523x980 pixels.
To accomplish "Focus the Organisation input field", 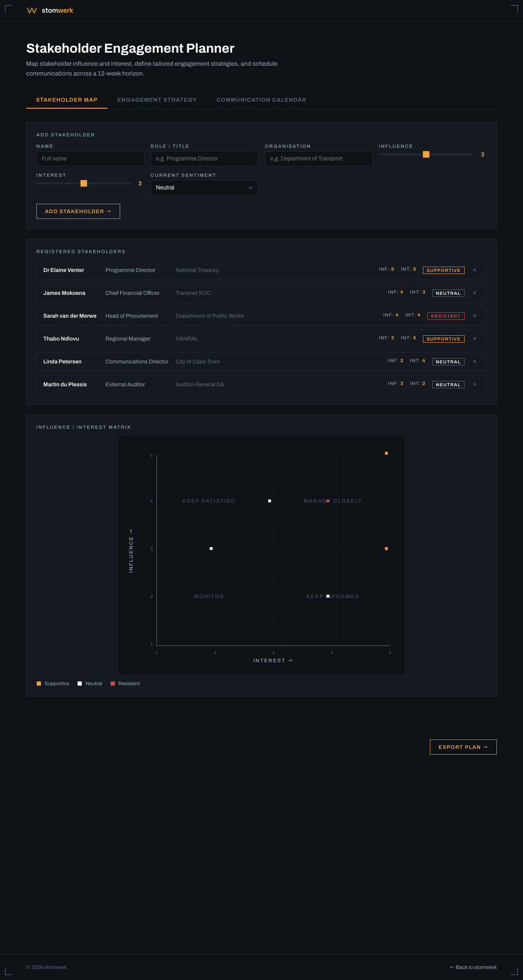I will click(x=319, y=159).
